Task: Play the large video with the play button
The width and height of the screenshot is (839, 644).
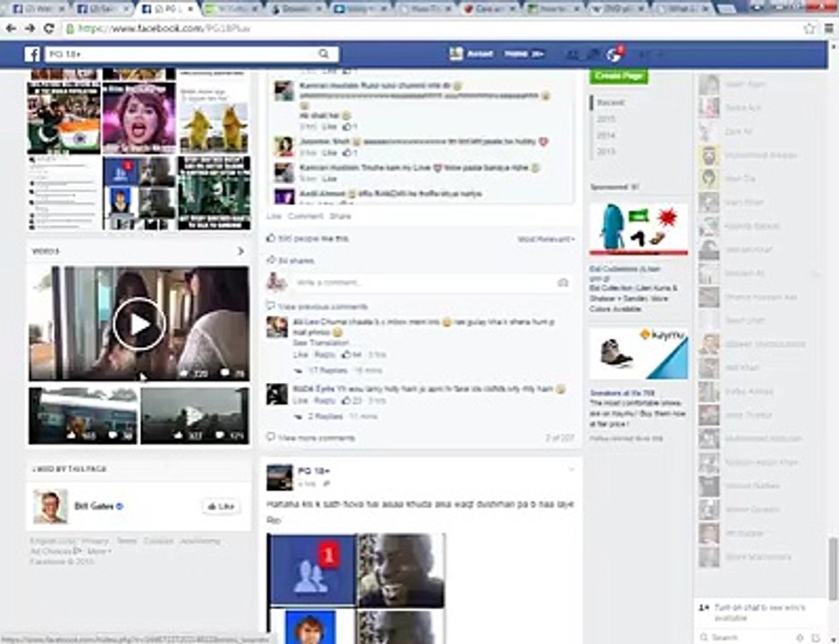Action: 140,324
